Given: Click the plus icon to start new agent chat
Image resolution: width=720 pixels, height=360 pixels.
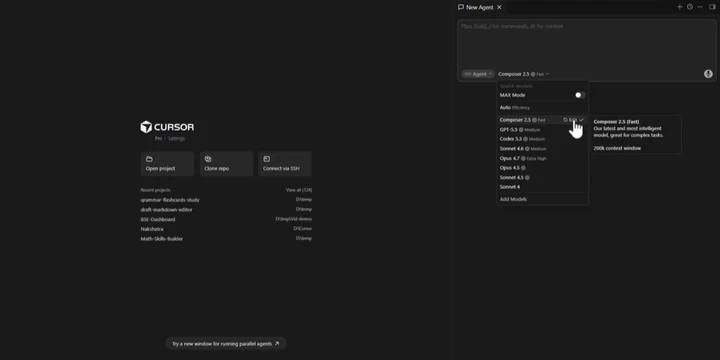Looking at the screenshot, I should pos(680,7).
